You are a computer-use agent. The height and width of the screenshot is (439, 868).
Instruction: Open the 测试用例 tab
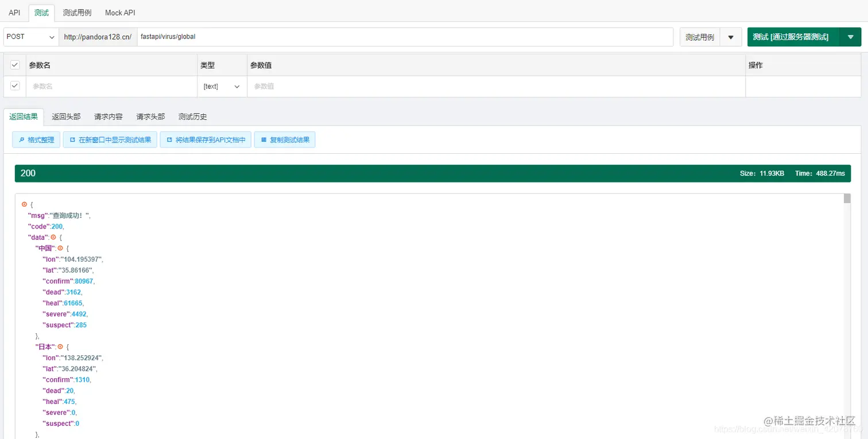click(x=77, y=13)
